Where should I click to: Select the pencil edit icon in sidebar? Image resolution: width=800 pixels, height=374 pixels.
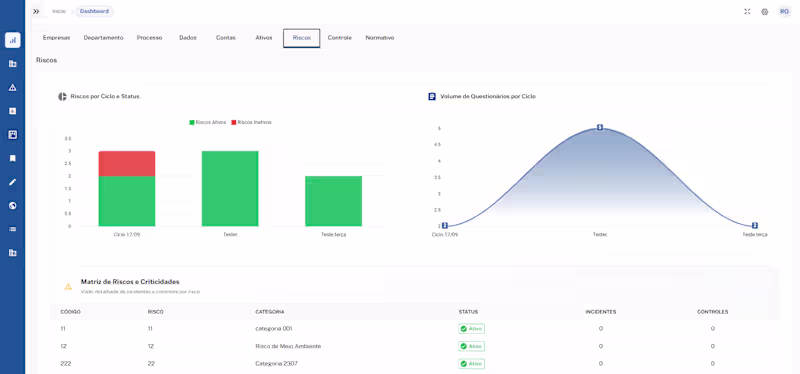13,182
